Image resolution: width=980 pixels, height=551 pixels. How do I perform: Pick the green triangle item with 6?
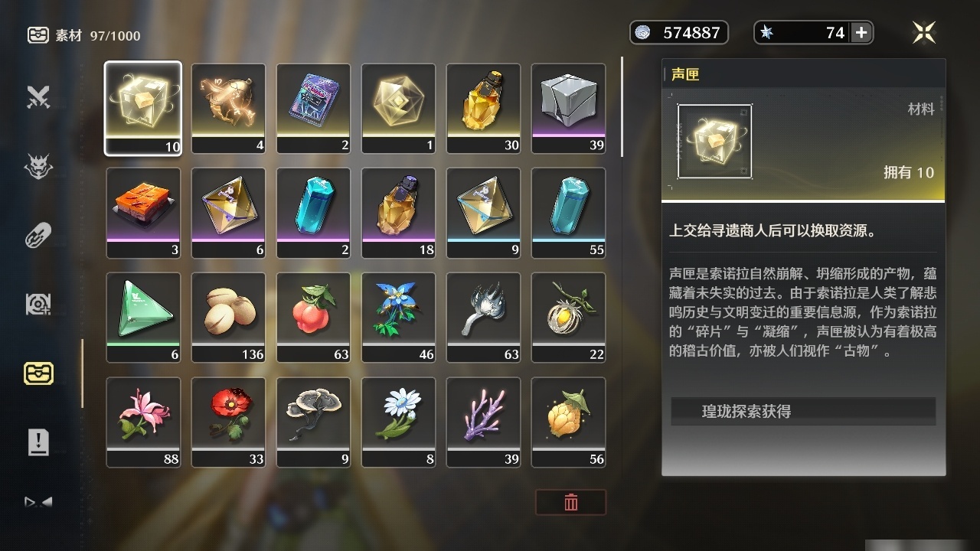(143, 318)
